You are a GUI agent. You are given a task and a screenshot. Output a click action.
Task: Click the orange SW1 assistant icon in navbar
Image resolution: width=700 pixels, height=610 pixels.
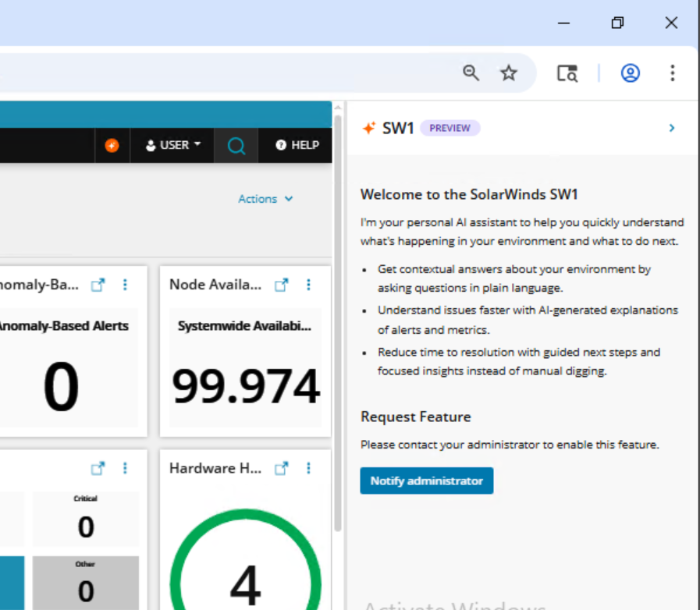coord(112,145)
